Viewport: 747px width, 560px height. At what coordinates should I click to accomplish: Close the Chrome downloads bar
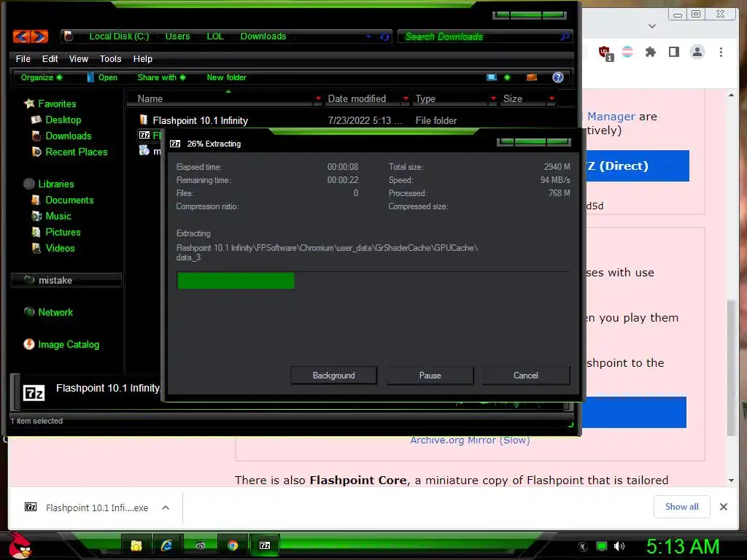coord(723,507)
